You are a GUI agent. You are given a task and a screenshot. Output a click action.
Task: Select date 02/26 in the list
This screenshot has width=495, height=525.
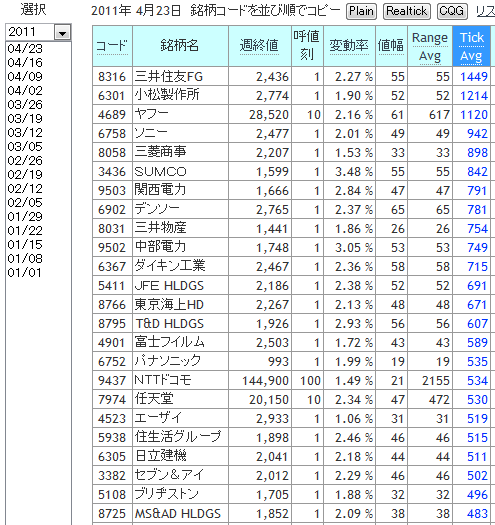click(x=25, y=160)
